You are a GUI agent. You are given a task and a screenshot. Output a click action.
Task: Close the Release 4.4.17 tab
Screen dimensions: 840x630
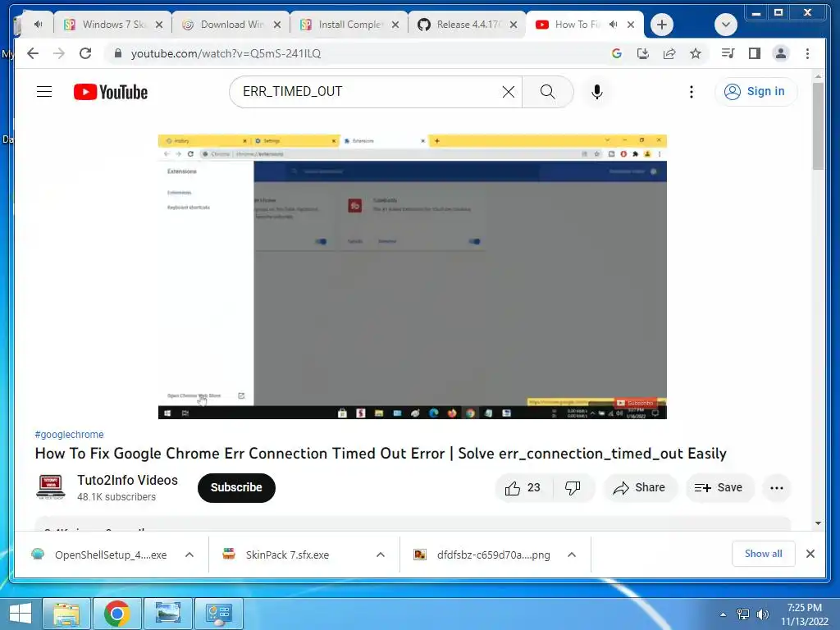coord(514,25)
